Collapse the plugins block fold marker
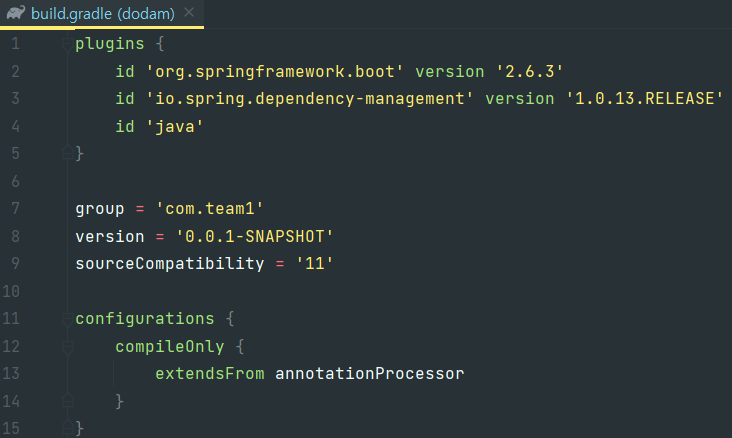Screen dimensions: 732x438 pyautogui.click(x=67, y=44)
